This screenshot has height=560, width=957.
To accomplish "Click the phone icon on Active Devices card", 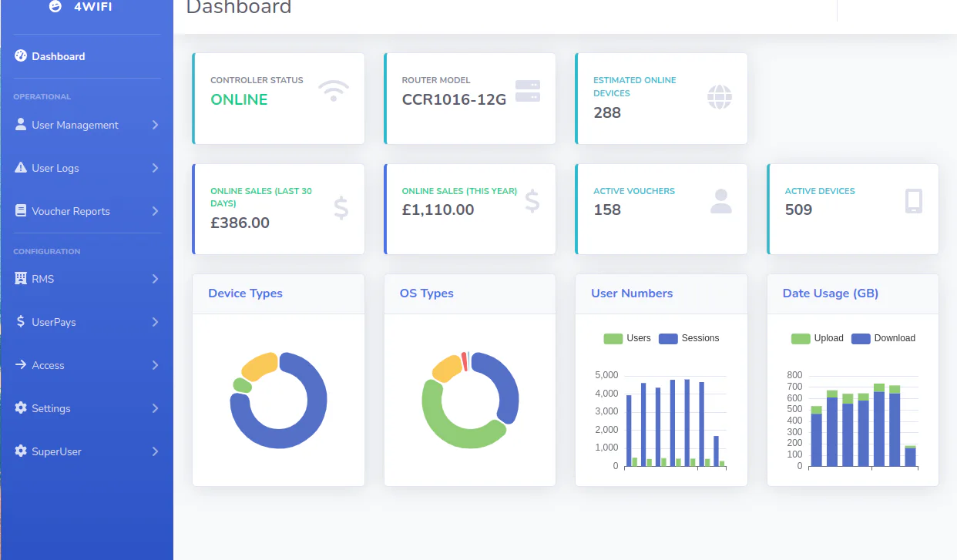I will click(x=914, y=201).
